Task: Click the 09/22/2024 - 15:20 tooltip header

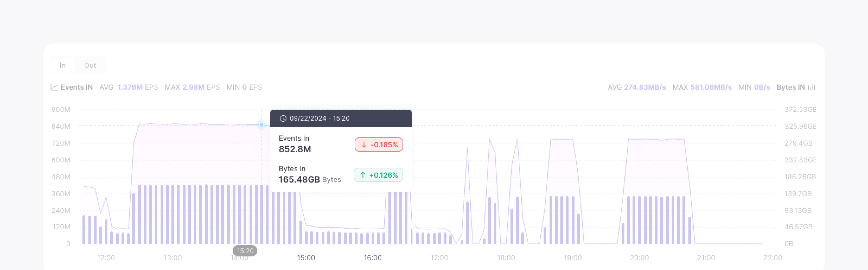Action: 341,118
